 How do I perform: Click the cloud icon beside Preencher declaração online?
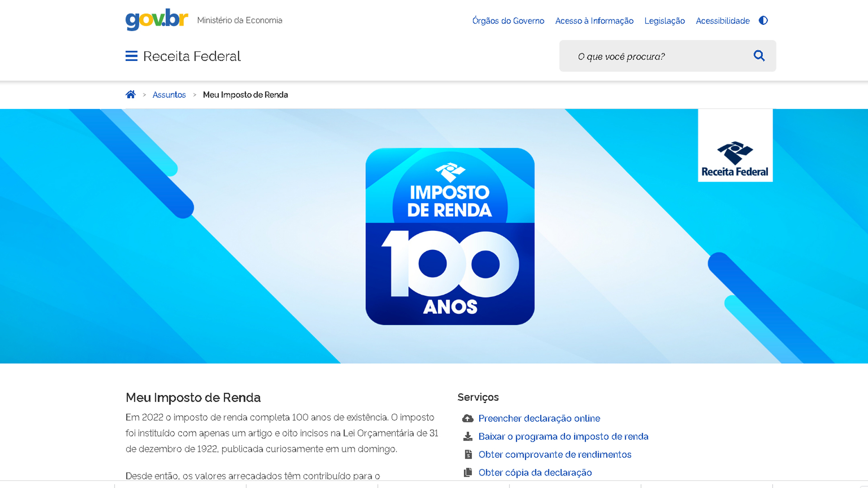pos(467,418)
